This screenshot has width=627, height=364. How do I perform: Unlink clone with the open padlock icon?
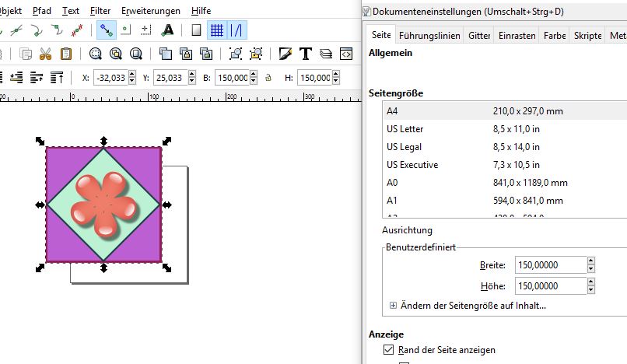point(206,54)
